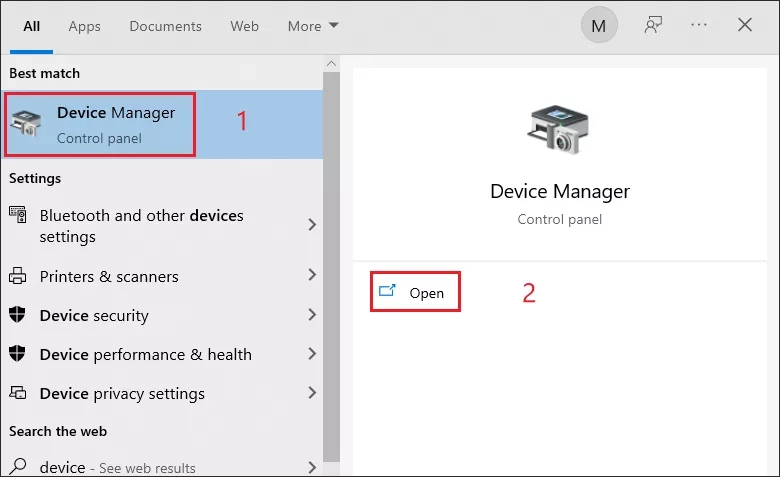Switch to the Web tab
This screenshot has width=780, height=477.
click(244, 26)
